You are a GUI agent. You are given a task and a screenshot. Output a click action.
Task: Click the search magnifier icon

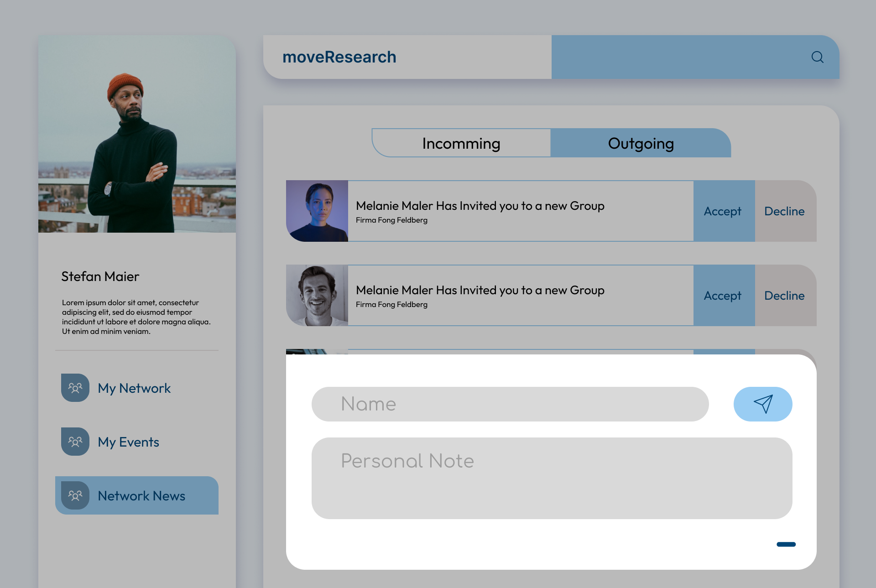pos(817,57)
